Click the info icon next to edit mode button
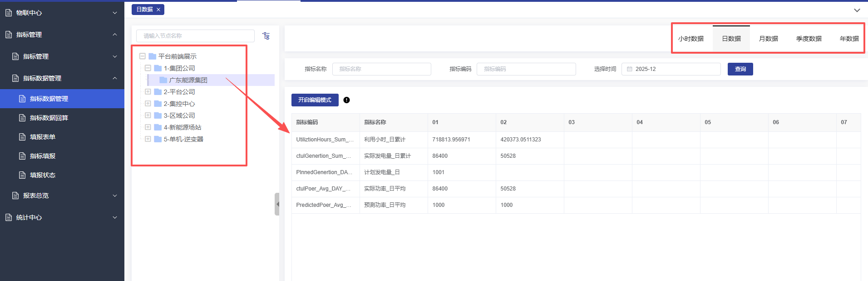Screen dimensions: 868x281 click(346, 100)
